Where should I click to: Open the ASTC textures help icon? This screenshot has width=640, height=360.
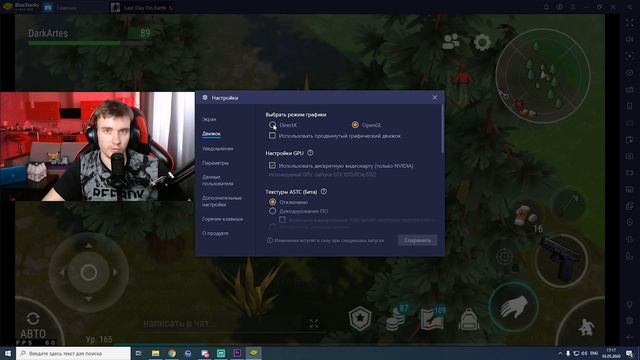[324, 191]
